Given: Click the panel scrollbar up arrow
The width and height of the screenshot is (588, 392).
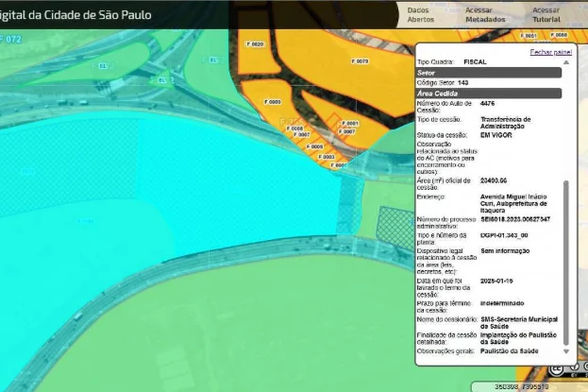Looking at the screenshot, I should (566, 62).
